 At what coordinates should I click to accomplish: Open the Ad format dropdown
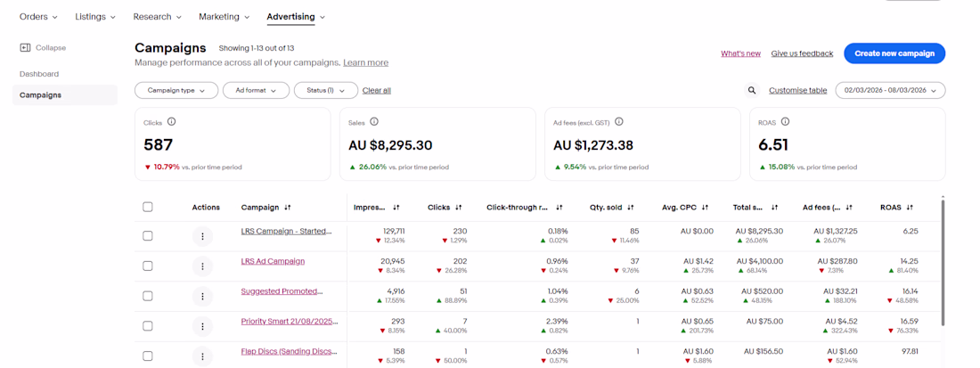click(256, 90)
